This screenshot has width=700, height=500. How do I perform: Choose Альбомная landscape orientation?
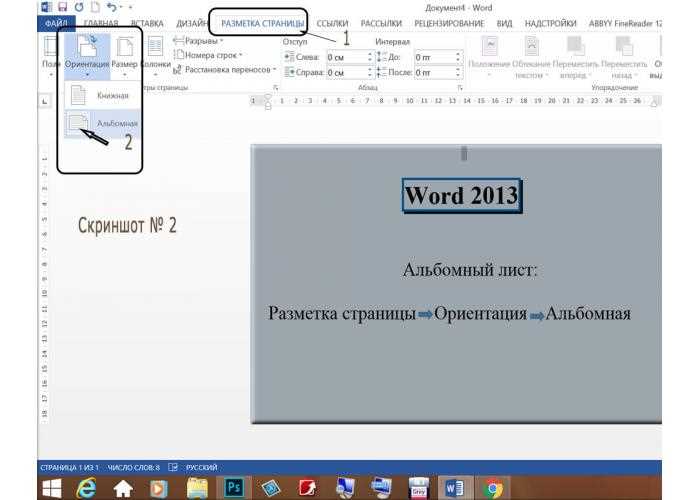[102, 123]
